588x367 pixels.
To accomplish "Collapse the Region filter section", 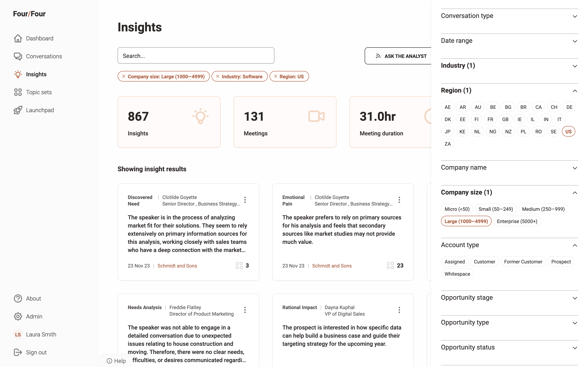I will pyautogui.click(x=575, y=91).
